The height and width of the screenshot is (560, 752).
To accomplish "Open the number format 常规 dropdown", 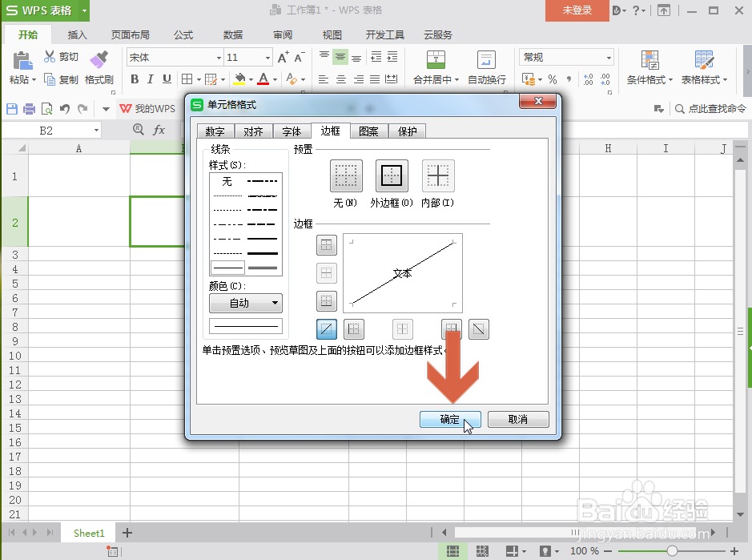I will [x=609, y=58].
